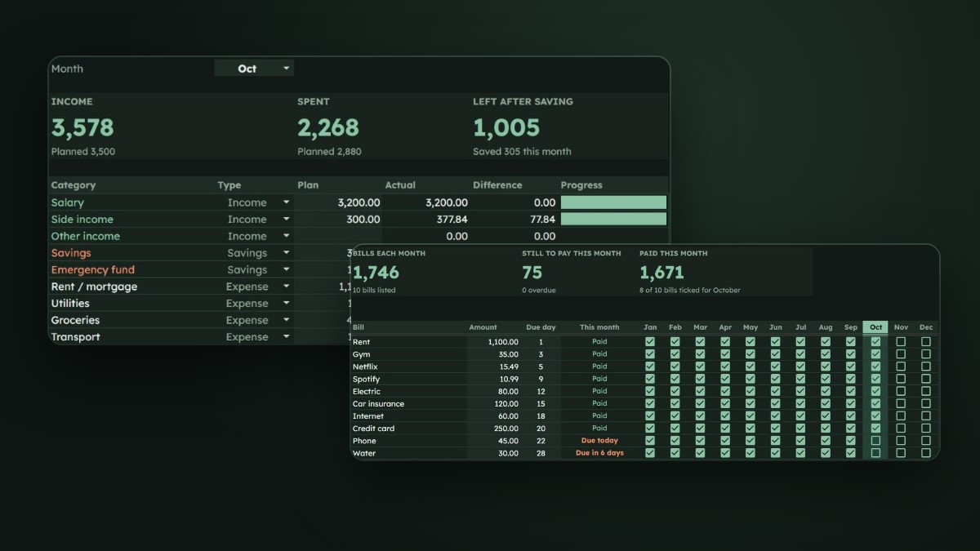The height and width of the screenshot is (551, 980).
Task: Untick the Car insurance bill's Aug checkbox
Action: point(826,404)
